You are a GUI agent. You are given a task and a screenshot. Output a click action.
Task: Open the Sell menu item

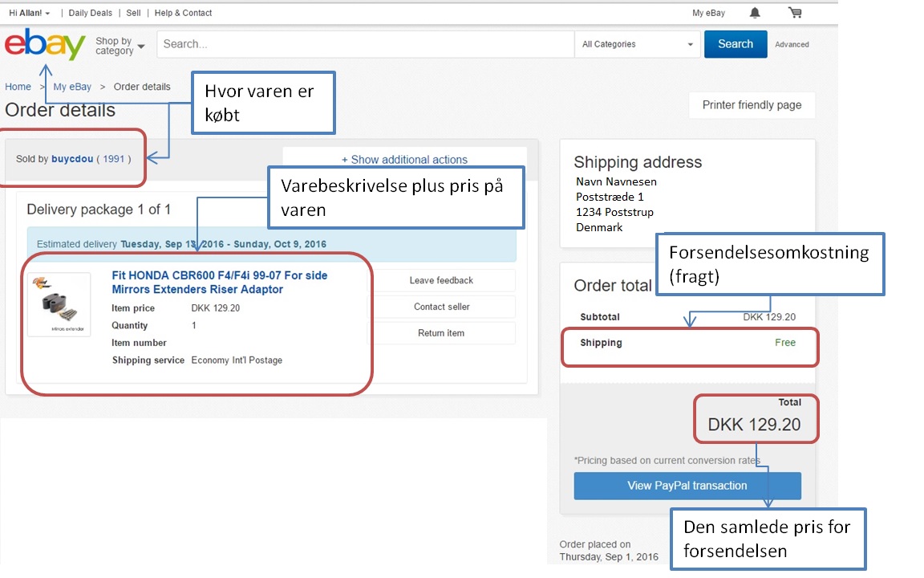coord(133,13)
